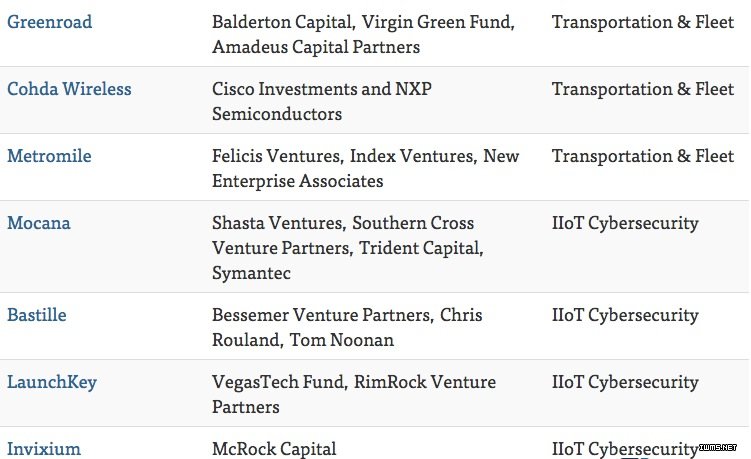Click the Bessemer Venture Partners cell
Viewport: 751px width, 459px height.
347,328
